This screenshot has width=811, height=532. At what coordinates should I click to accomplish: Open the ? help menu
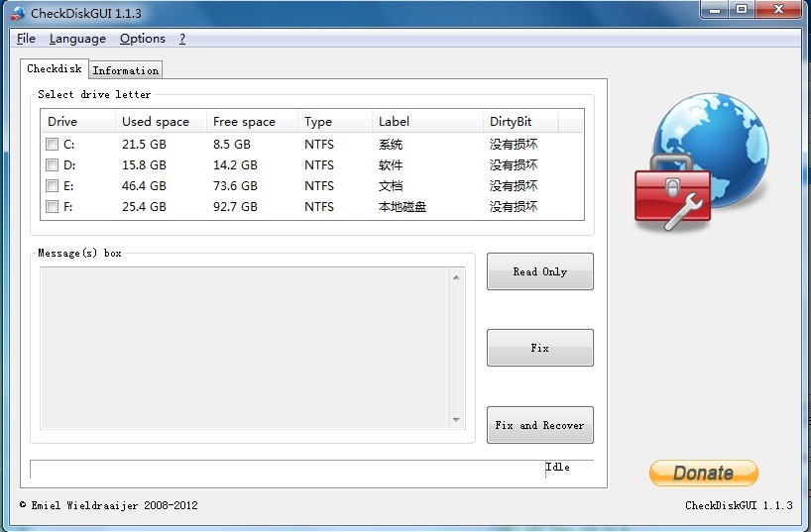[x=182, y=39]
